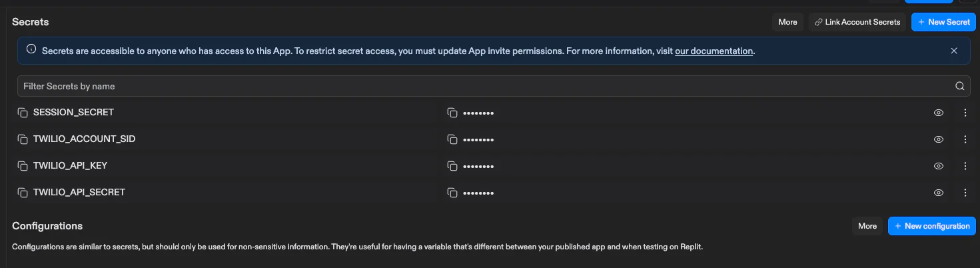Click the masked value of SESSION_SECRET
The width and height of the screenshot is (980, 268).
click(x=478, y=113)
